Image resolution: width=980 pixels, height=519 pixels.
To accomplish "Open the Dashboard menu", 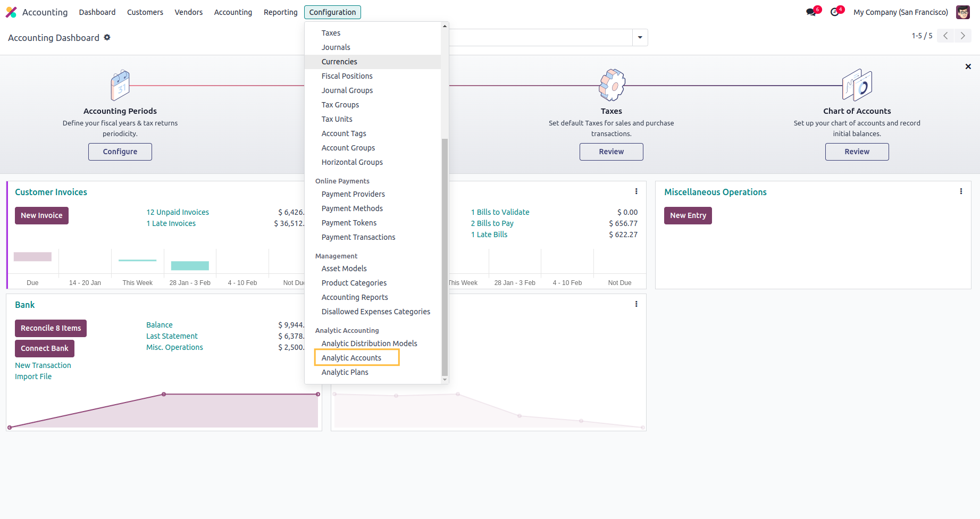I will point(97,12).
